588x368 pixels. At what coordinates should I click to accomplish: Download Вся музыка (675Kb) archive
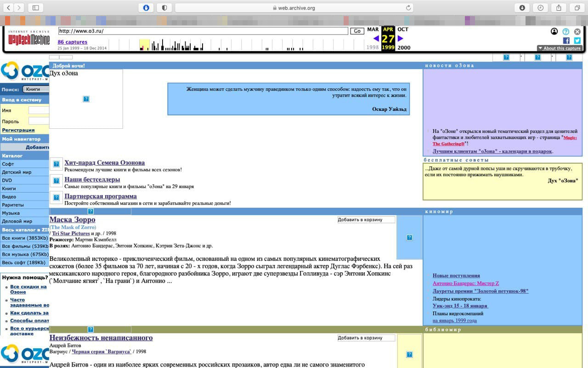[24, 254]
